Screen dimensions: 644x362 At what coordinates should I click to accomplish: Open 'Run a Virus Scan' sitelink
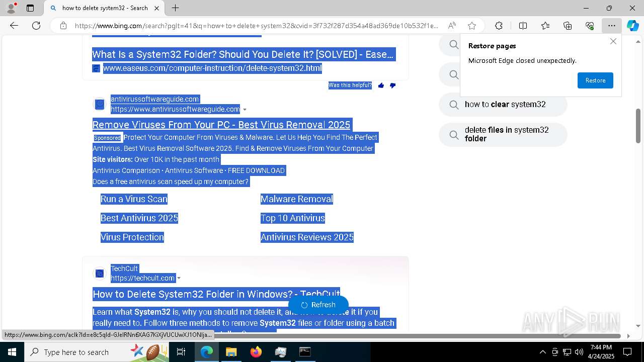pyautogui.click(x=134, y=199)
